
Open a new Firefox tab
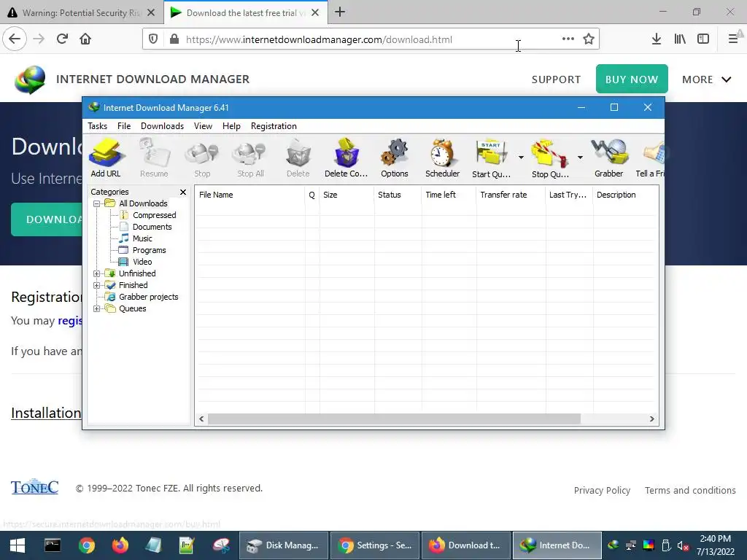(340, 12)
